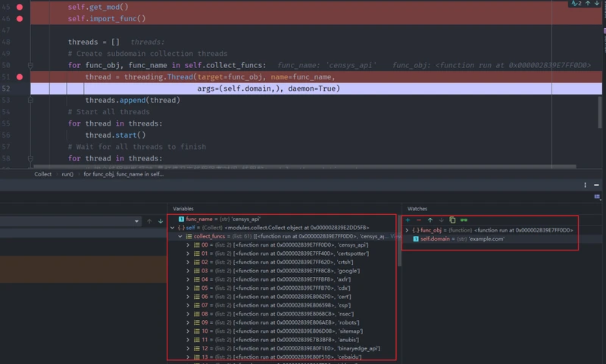The height and width of the screenshot is (364, 606).
Task: Expand list item 02 'crtsh'
Action: 188,262
